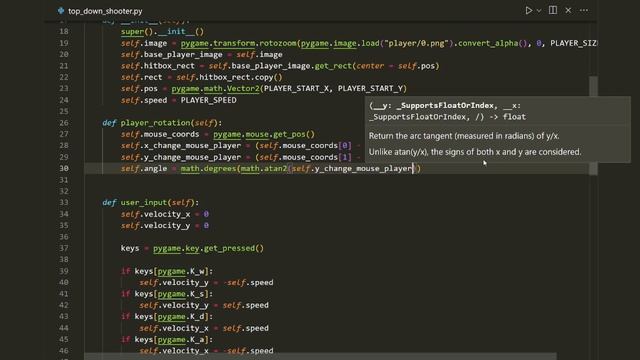The height and width of the screenshot is (360, 640).
Task: Click 'self.hitbox_rect.copy()' on line 22
Action: pyautogui.click(x=229, y=77)
